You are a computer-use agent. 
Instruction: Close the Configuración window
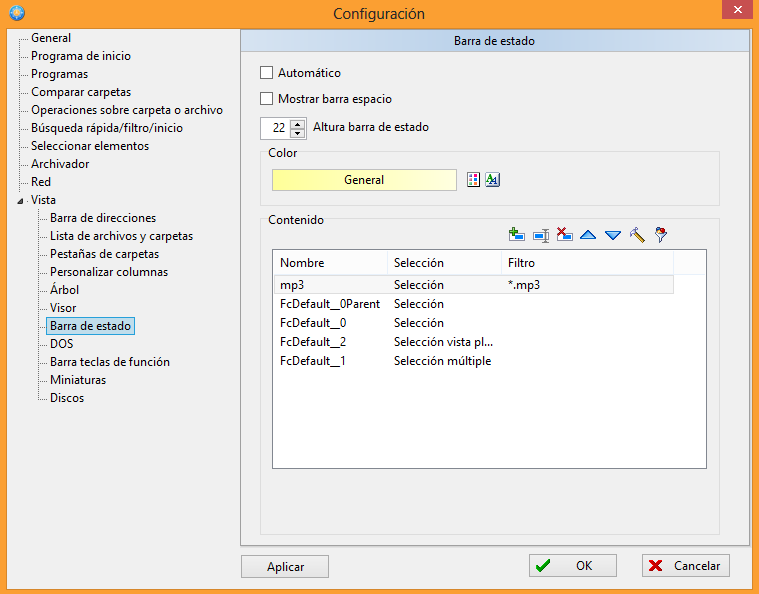tap(737, 9)
